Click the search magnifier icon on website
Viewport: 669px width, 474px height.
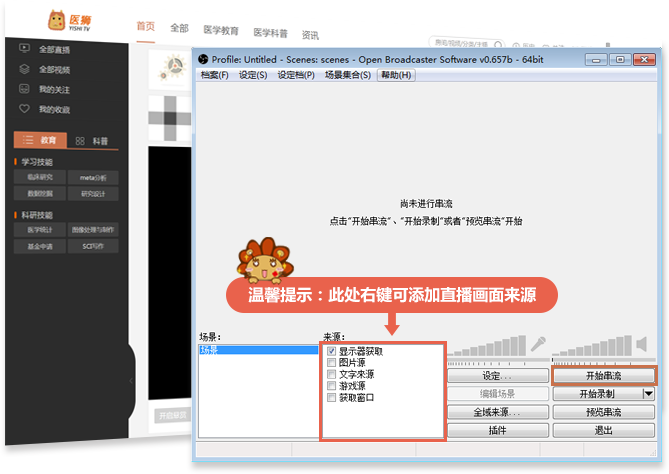[x=498, y=44]
